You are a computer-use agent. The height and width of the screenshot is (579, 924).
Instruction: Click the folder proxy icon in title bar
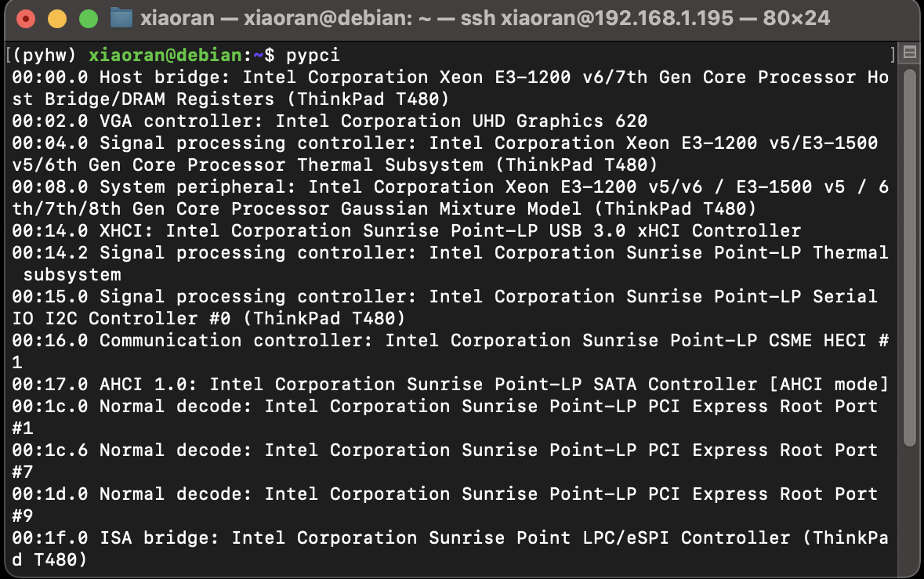click(121, 17)
